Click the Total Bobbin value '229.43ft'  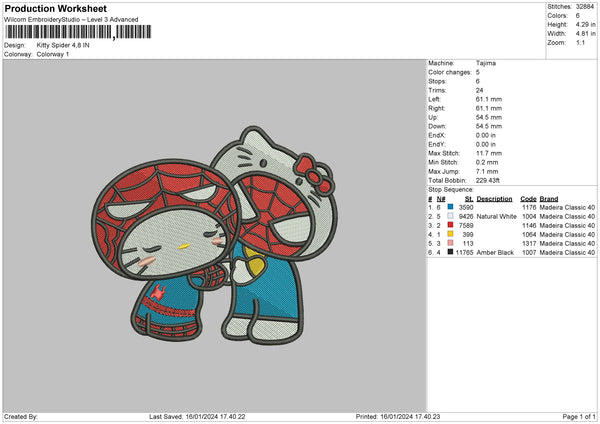coord(488,180)
